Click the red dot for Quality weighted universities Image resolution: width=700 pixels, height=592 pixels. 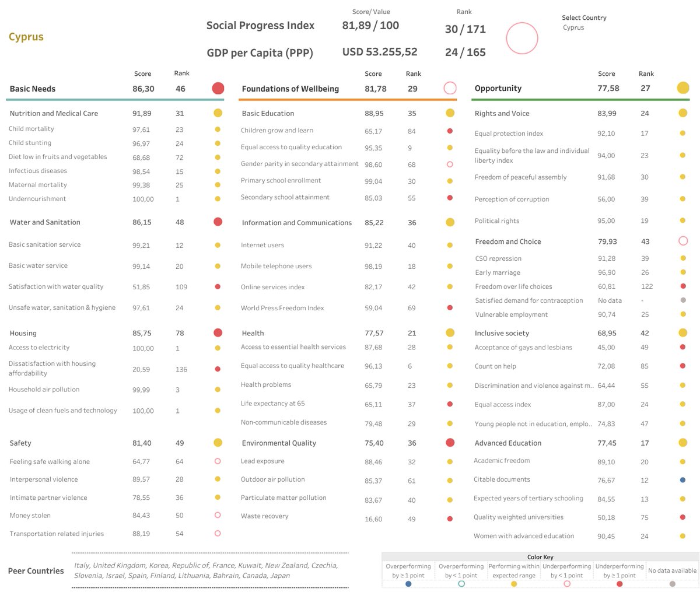click(682, 517)
